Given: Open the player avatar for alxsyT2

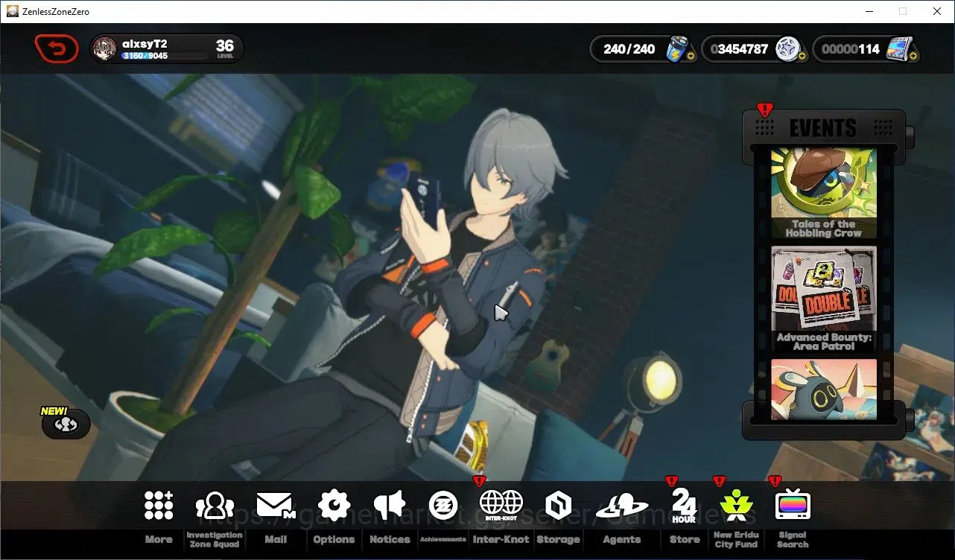Looking at the screenshot, I should [104, 49].
